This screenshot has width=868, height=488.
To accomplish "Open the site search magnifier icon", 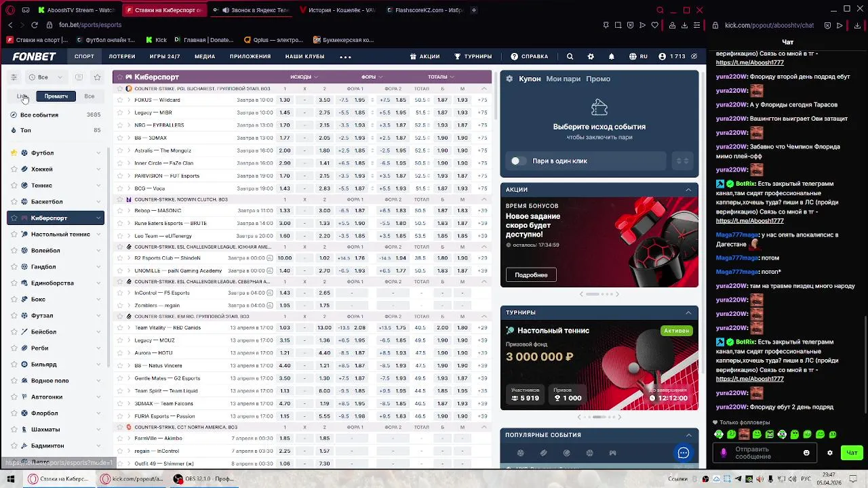I will click(x=570, y=56).
